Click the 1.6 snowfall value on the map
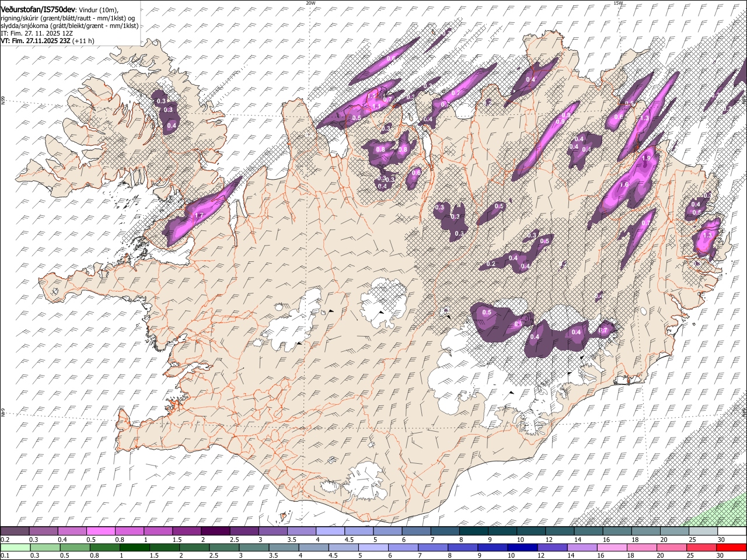747x560 pixels. point(624,185)
